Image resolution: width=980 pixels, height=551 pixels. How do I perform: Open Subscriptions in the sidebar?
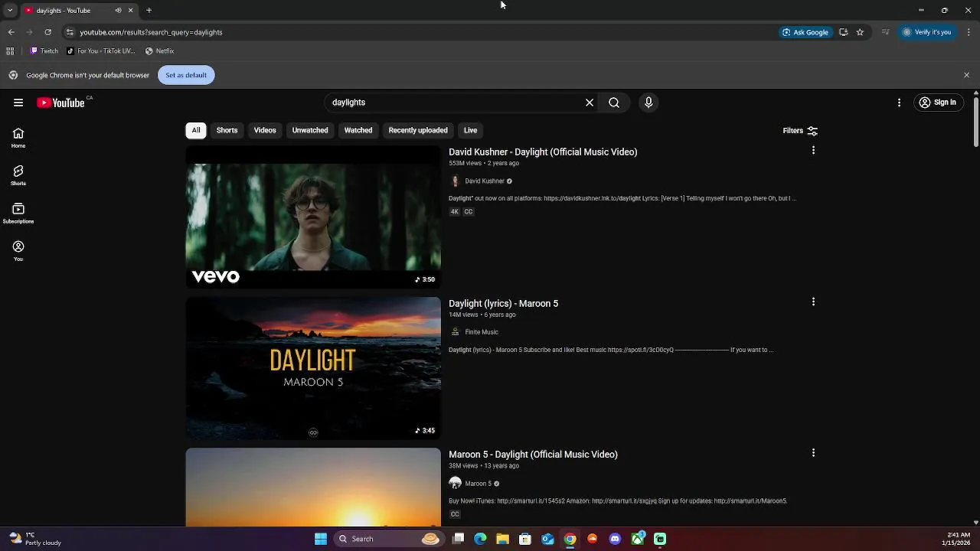click(x=18, y=213)
